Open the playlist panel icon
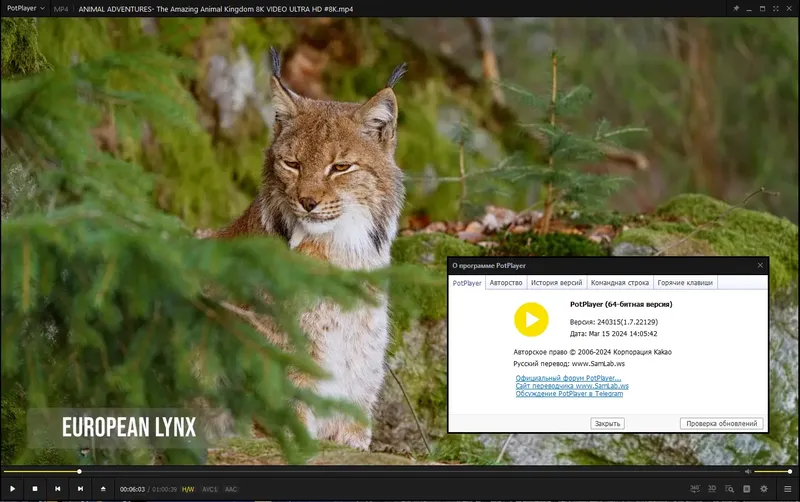Screen dimensions: 800x502 point(746,489)
